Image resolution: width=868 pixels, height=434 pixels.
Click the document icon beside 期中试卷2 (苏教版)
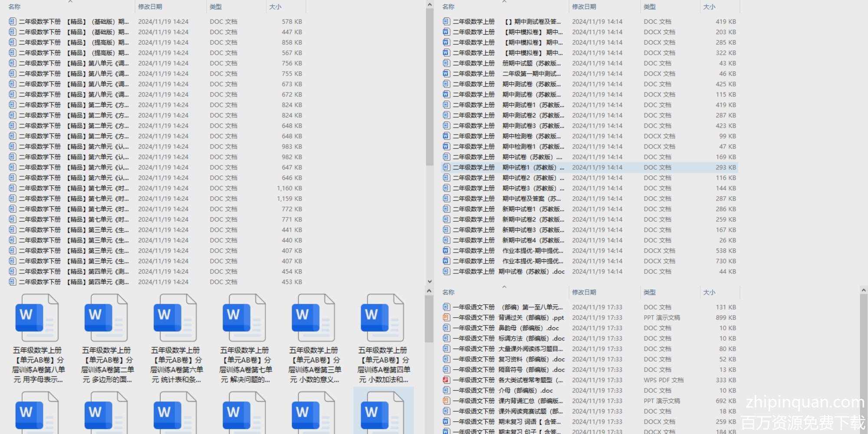[446, 178]
